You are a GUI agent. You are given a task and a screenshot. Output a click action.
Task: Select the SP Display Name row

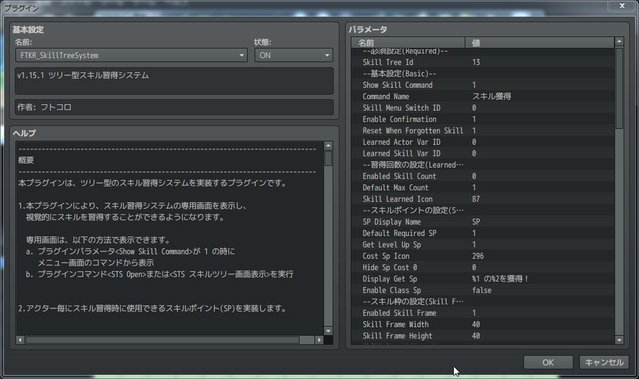coord(483,222)
